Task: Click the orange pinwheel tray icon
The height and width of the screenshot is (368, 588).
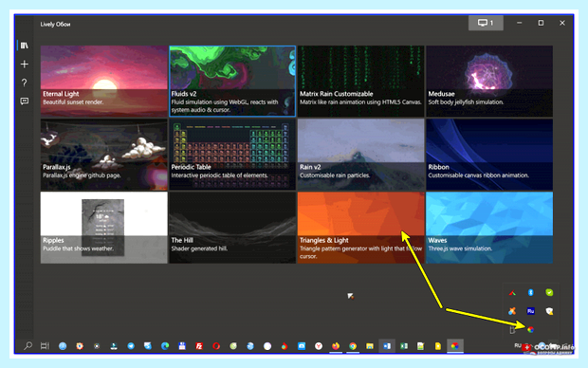Action: (512, 311)
